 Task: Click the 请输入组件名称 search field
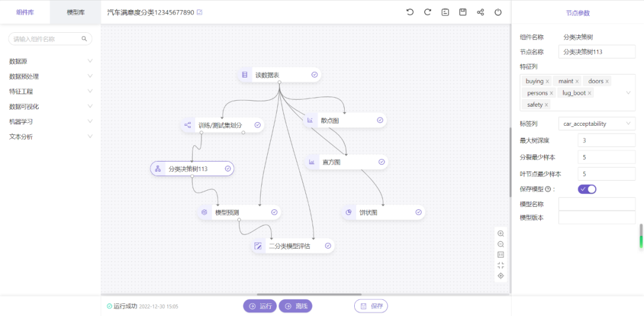point(50,39)
